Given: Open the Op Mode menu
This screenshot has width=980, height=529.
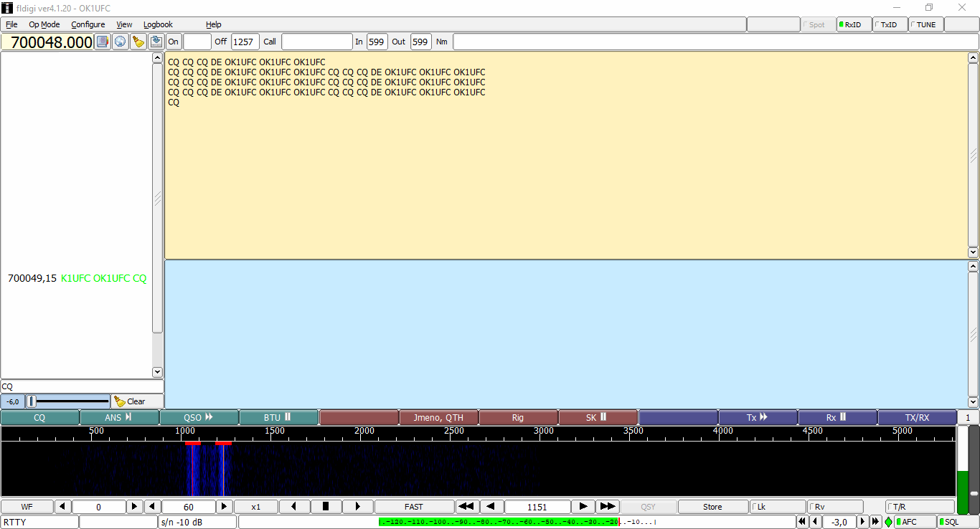Looking at the screenshot, I should pos(44,24).
